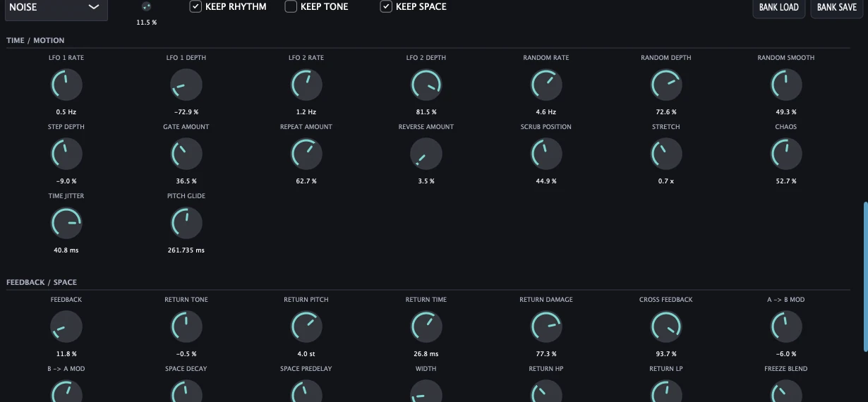The image size is (868, 402).
Task: Click the WIDTH knob
Action: (x=426, y=391)
